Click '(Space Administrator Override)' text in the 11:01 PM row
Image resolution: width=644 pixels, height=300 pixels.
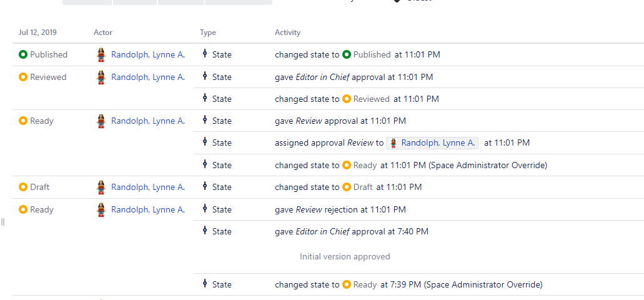coord(487,165)
